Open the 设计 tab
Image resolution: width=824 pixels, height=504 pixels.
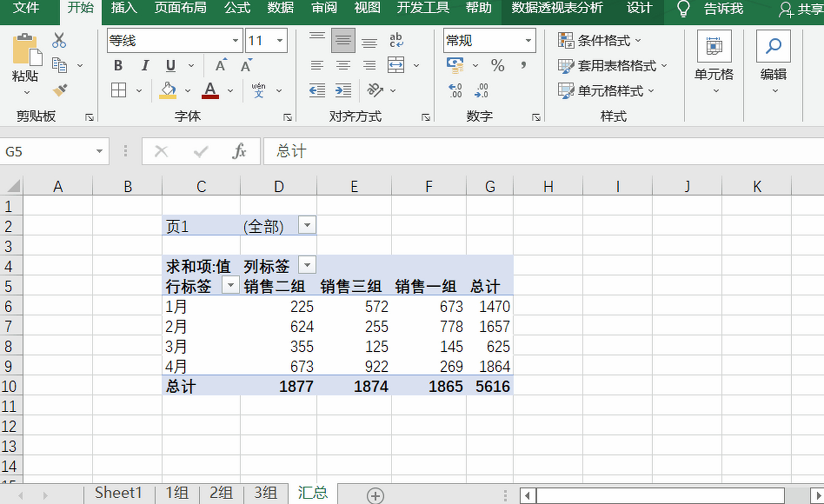[x=639, y=8]
